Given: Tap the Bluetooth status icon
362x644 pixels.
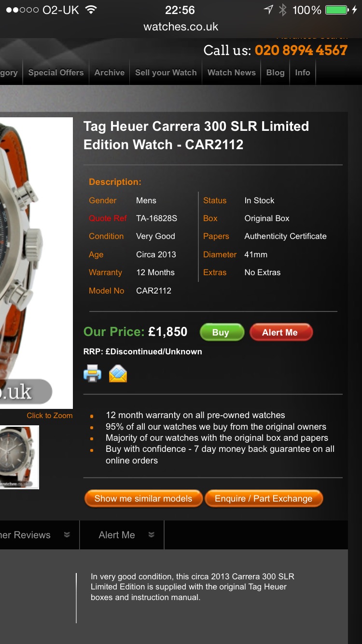Looking at the screenshot, I should [x=283, y=10].
